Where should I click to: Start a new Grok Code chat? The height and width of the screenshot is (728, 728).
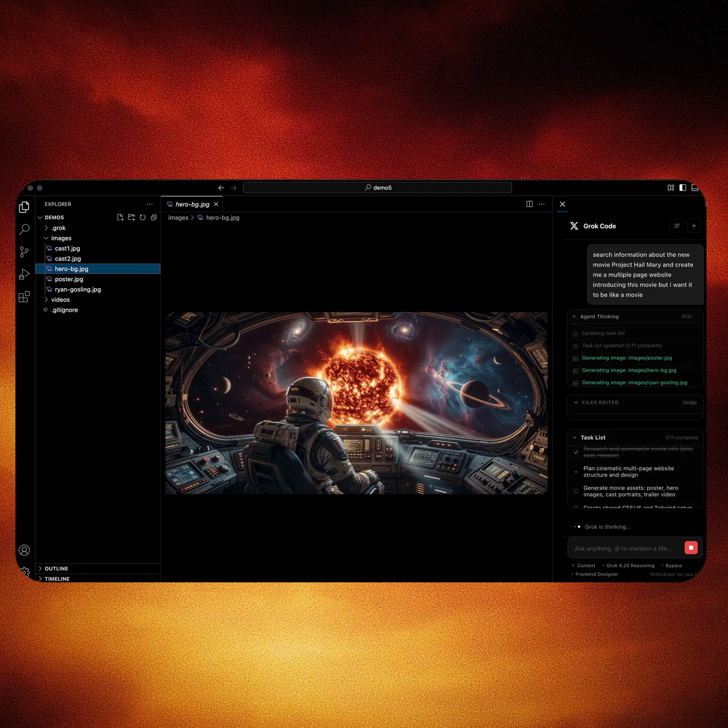pyautogui.click(x=694, y=226)
